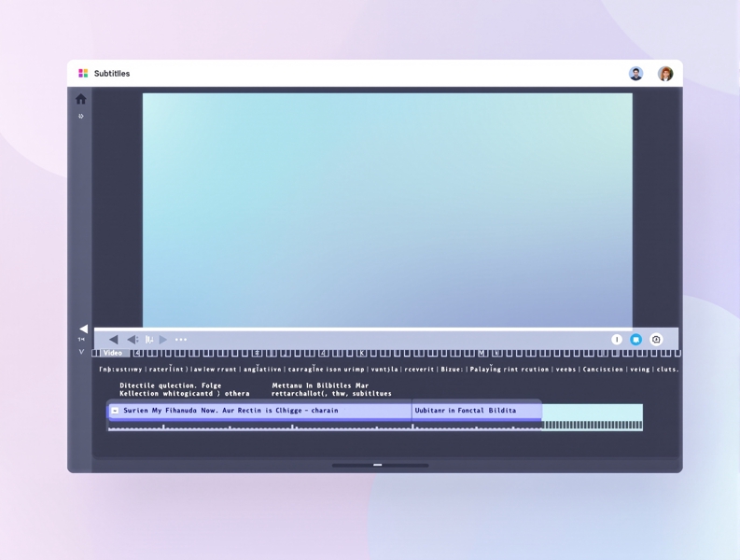Click the white left-pointing triangle in the sidebar
740x560 pixels.
[83, 329]
